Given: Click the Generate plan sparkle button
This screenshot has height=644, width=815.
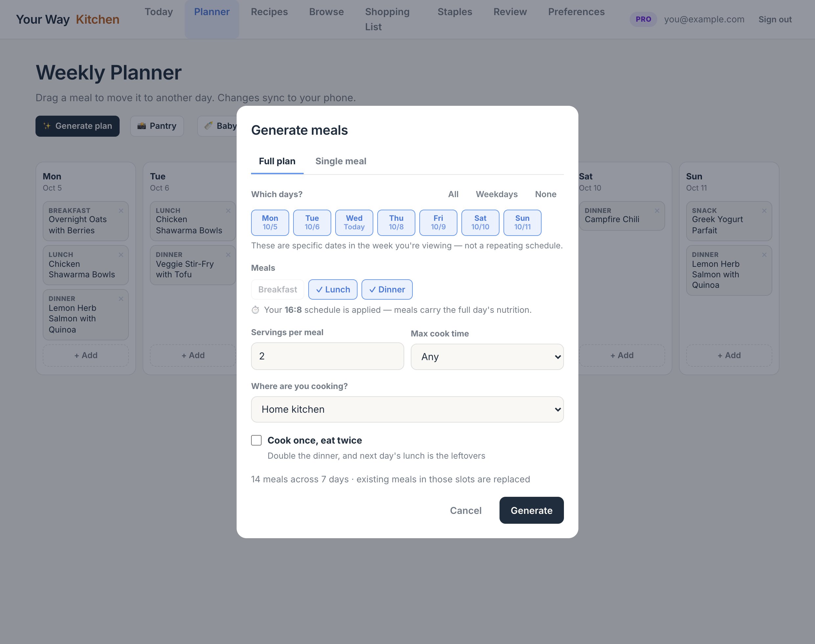Looking at the screenshot, I should click(x=78, y=126).
